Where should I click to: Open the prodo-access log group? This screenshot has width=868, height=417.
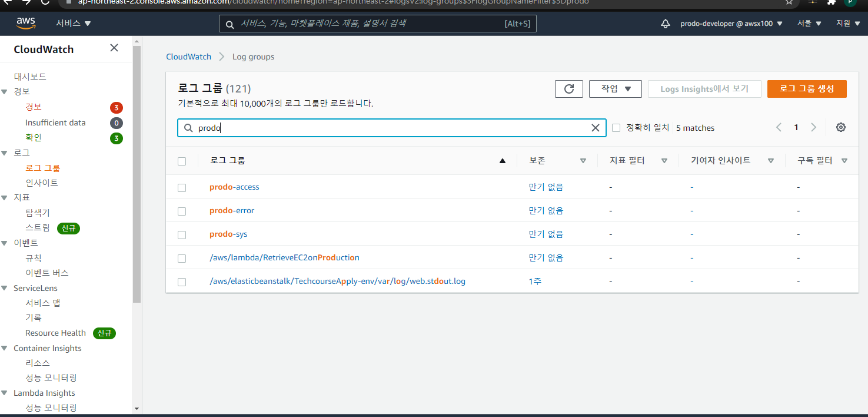(234, 187)
